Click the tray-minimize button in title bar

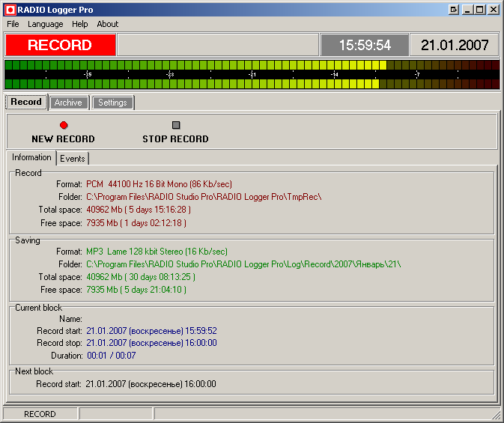(454, 10)
